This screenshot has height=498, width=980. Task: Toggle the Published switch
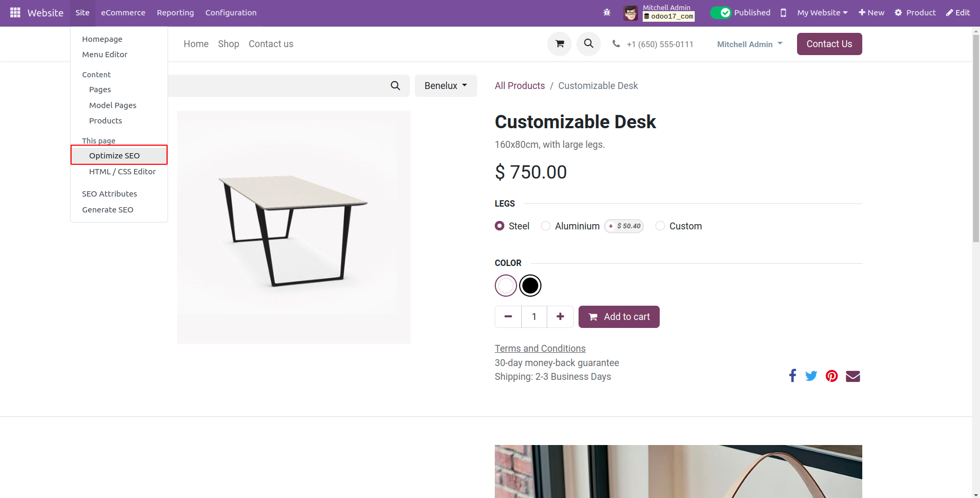point(721,13)
